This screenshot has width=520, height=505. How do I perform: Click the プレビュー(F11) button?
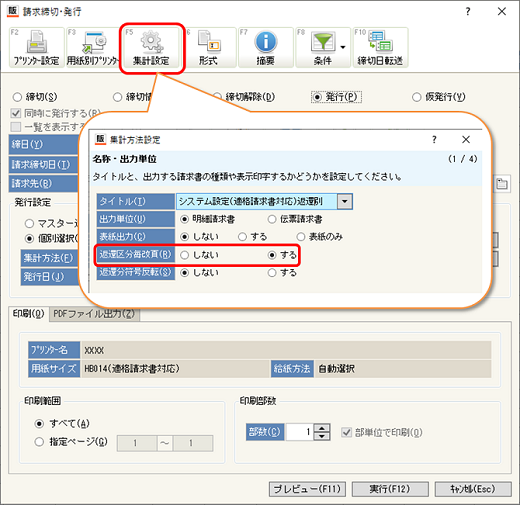307,489
